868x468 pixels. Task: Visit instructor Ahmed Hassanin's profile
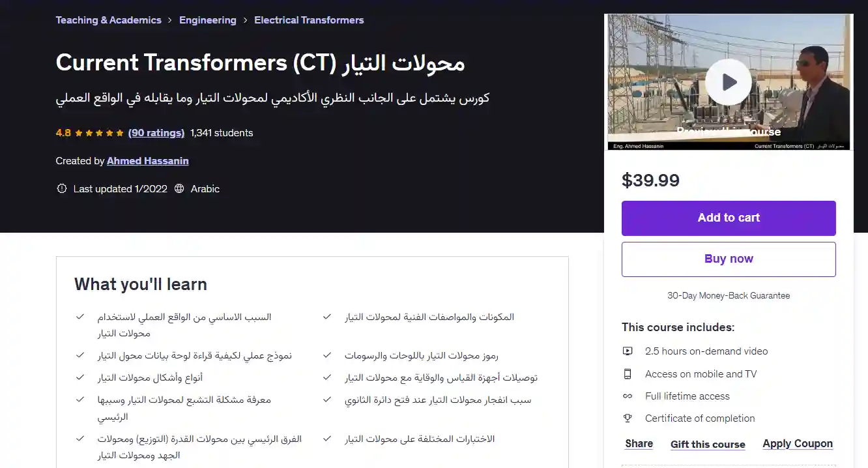[x=148, y=161]
